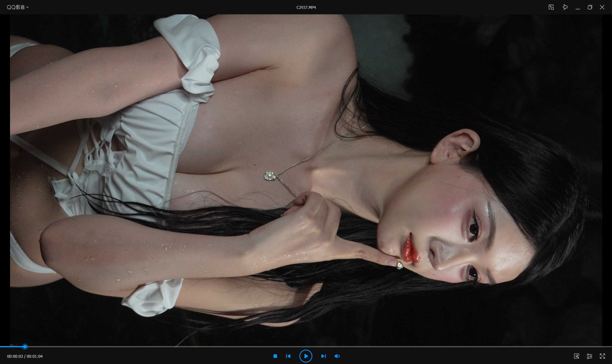Pin the player window on top
The height and width of the screenshot is (364, 612).
point(565,7)
